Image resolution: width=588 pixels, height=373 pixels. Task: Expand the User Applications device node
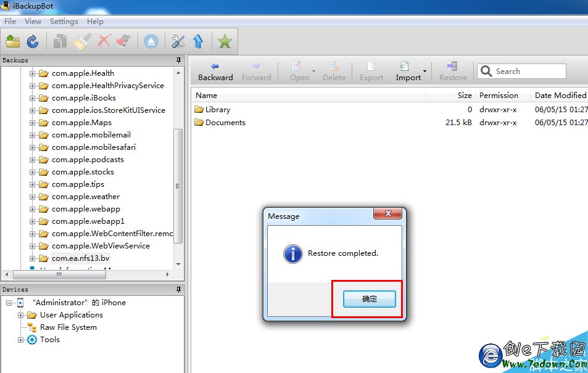(x=21, y=315)
